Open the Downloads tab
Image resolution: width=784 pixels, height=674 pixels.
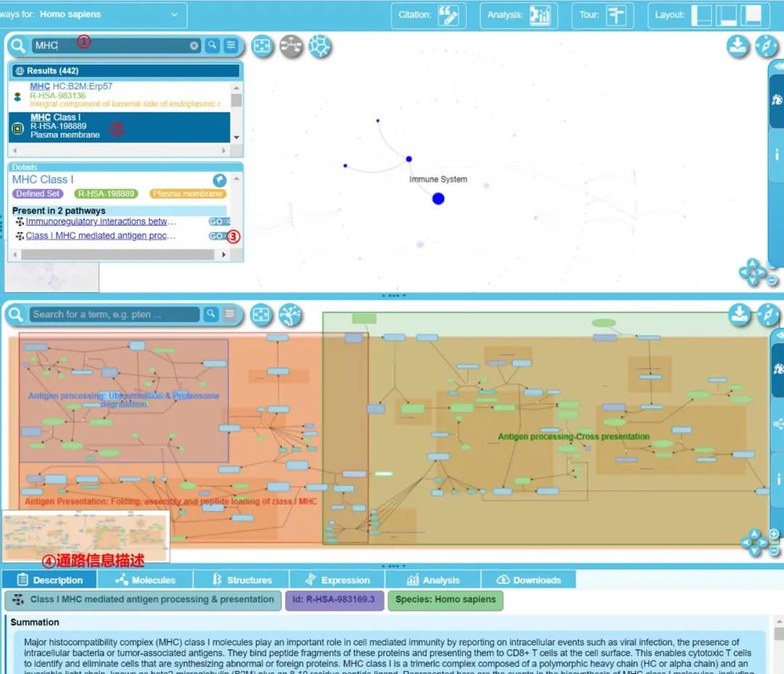528,580
